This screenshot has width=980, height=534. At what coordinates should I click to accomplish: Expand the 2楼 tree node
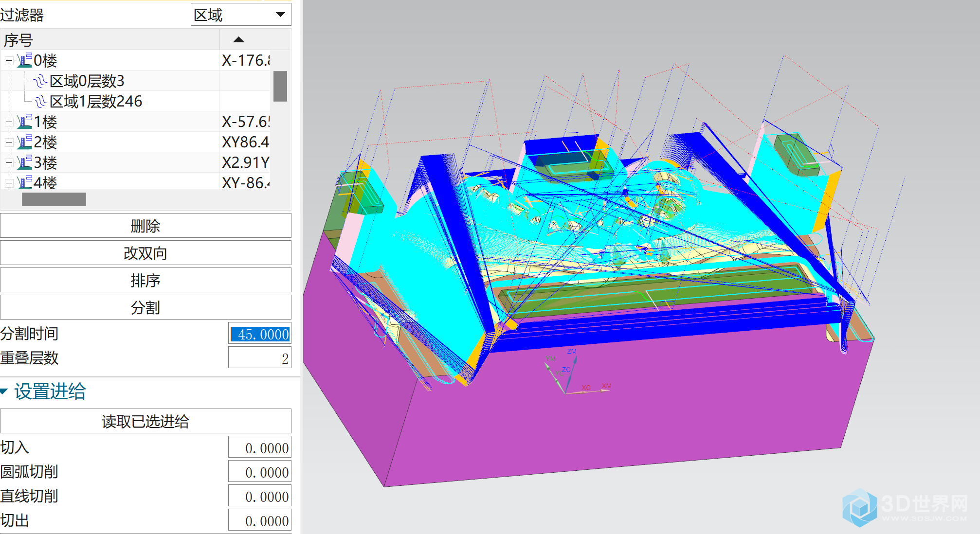[x=9, y=142]
